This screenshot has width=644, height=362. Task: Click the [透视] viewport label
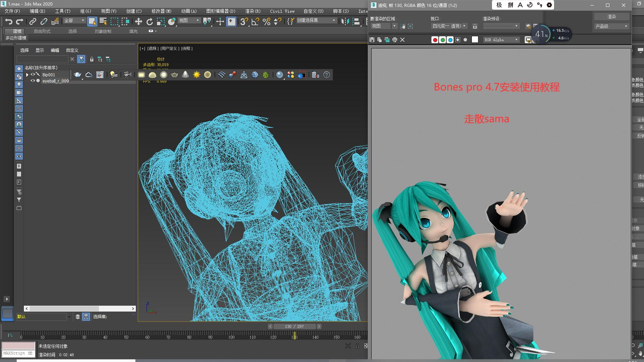[153, 48]
